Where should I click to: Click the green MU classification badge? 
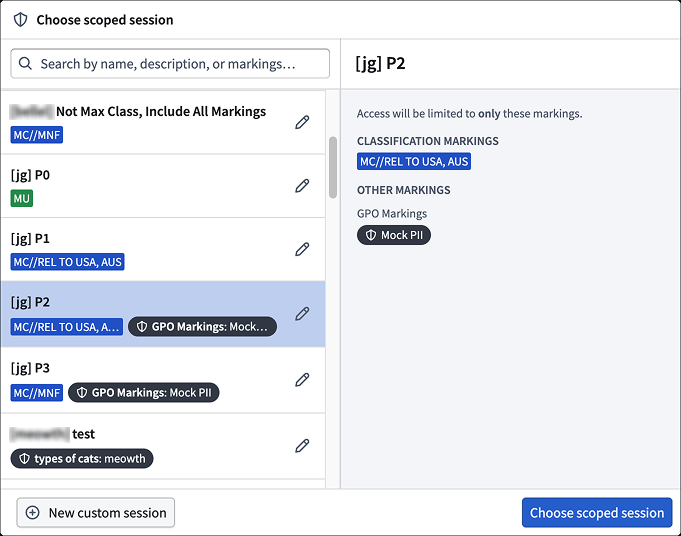(x=22, y=199)
